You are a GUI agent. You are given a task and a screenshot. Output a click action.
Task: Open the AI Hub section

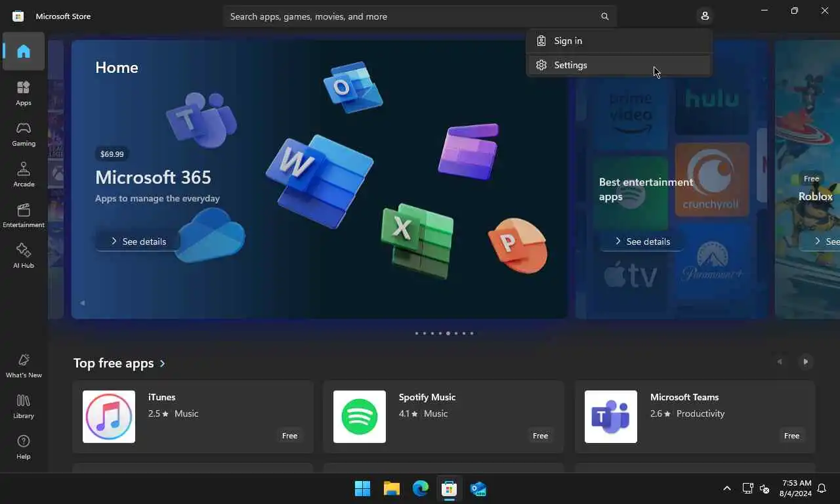[x=24, y=256]
